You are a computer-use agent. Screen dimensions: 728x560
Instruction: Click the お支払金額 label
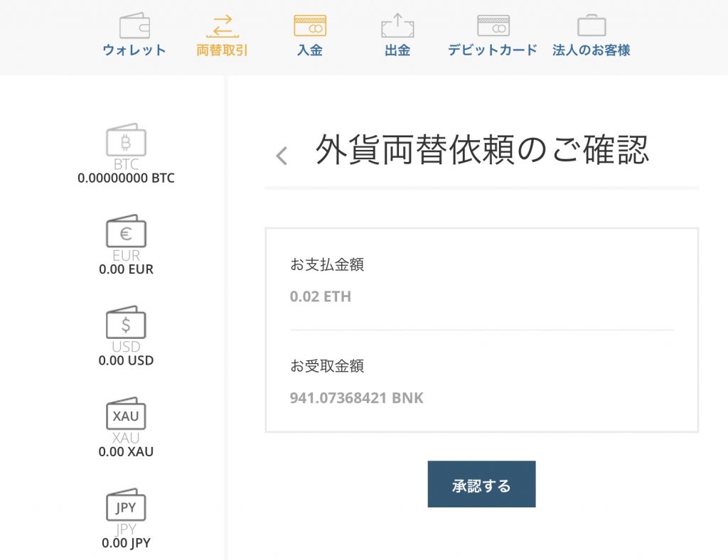pos(327,264)
